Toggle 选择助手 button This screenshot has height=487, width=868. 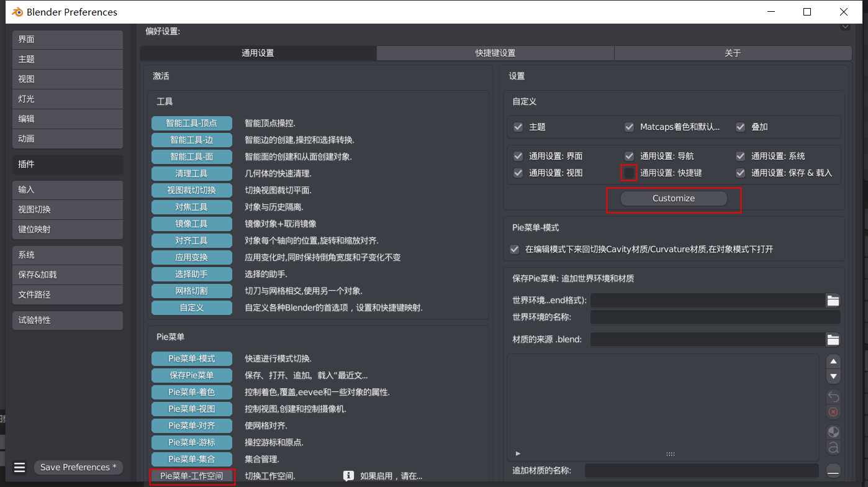coord(192,274)
